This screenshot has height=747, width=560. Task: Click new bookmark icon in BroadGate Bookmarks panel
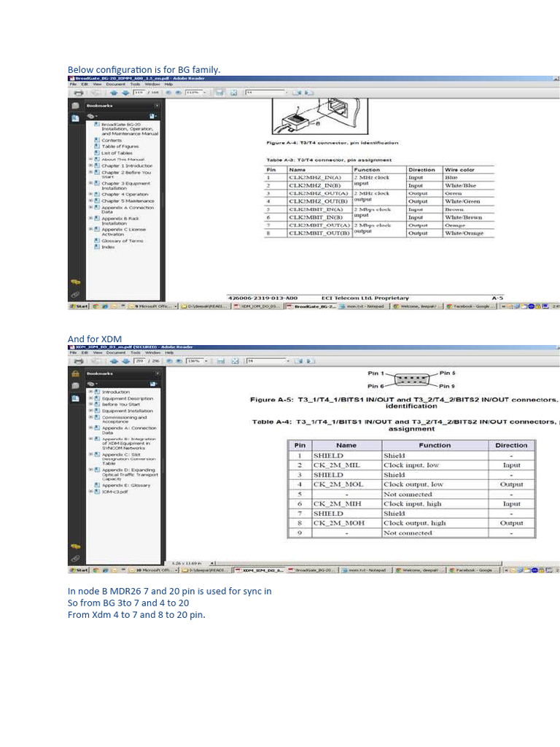(x=153, y=116)
